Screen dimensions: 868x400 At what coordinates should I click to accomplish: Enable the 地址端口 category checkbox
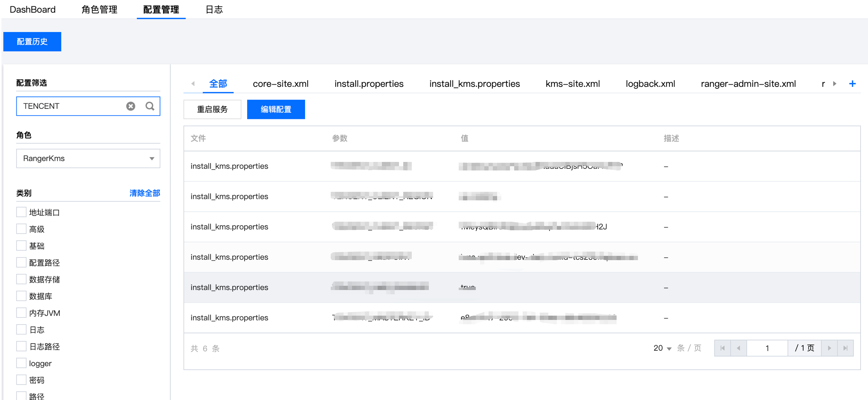pos(21,212)
